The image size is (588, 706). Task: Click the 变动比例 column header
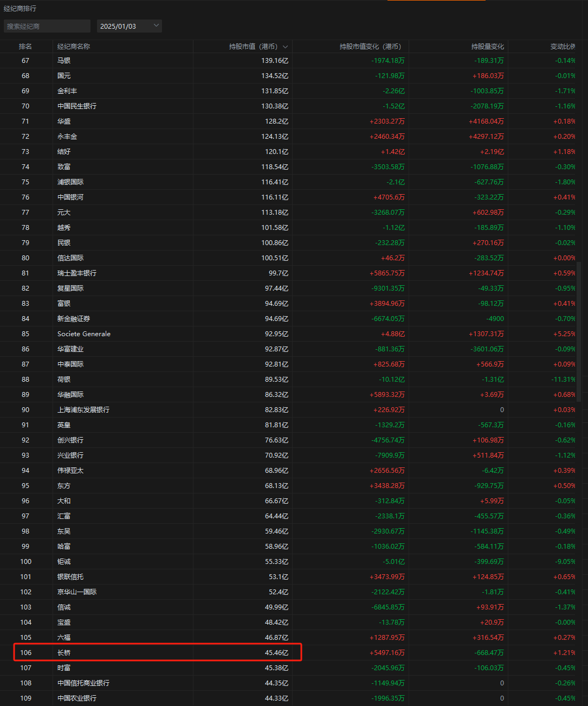[563, 47]
